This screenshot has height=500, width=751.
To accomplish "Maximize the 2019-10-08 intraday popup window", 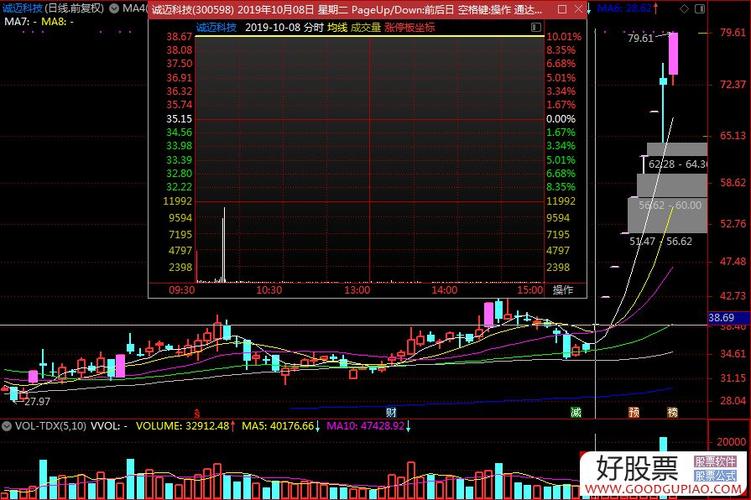I will (x=562, y=9).
